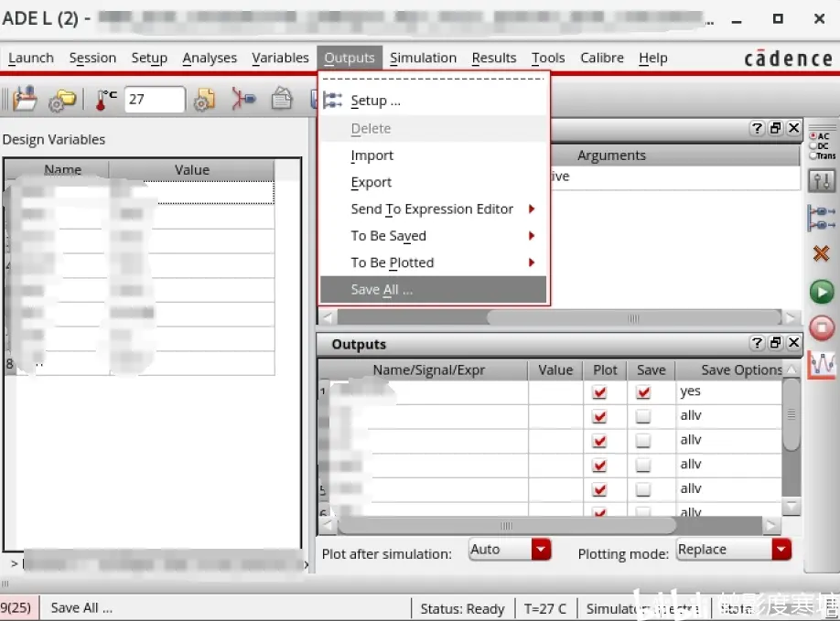This screenshot has height=621, width=840.
Task: Open the Calibre menu
Action: 601,58
